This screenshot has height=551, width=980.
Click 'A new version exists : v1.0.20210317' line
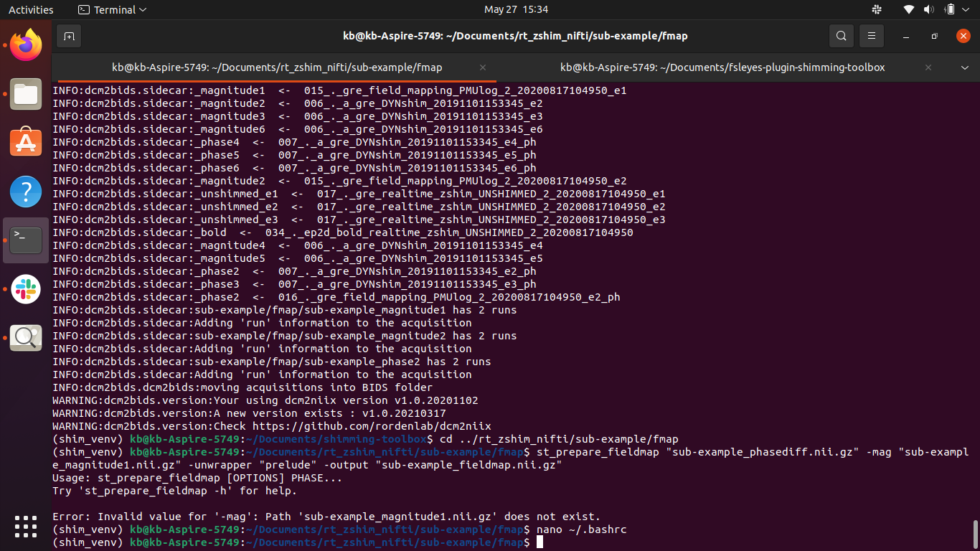[249, 413]
